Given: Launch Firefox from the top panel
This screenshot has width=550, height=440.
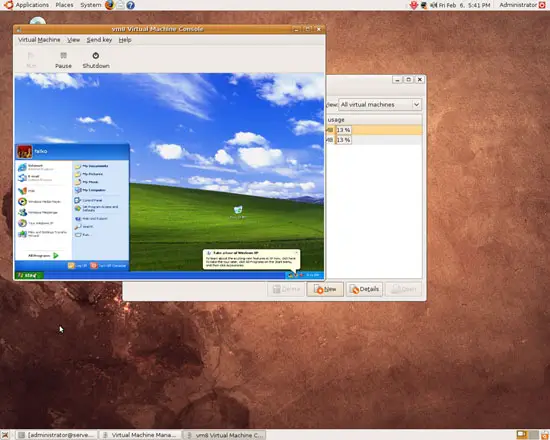Looking at the screenshot, I should point(110,5).
